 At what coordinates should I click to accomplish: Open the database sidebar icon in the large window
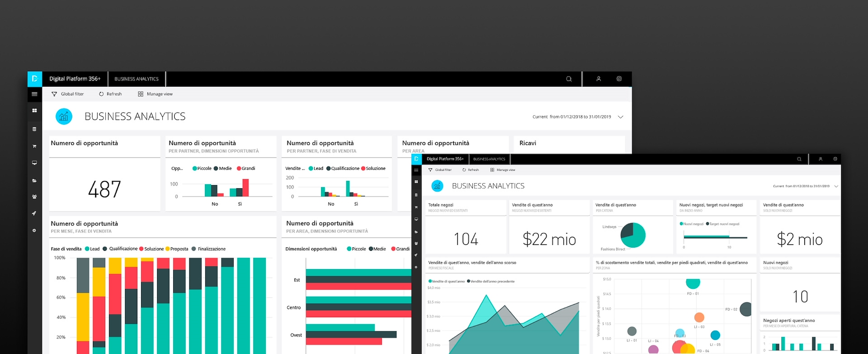tap(34, 129)
